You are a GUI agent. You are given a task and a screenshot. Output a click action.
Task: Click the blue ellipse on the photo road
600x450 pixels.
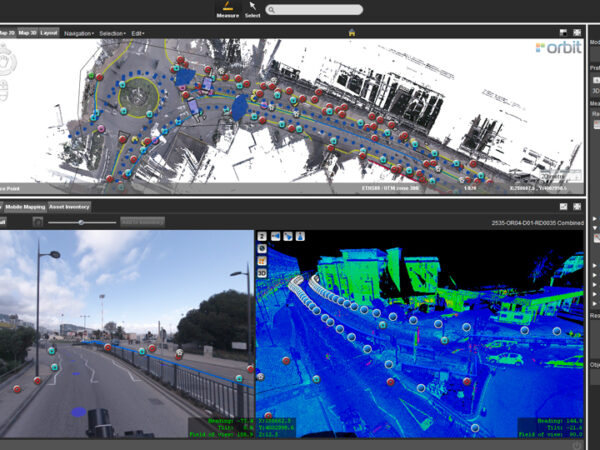point(78,412)
